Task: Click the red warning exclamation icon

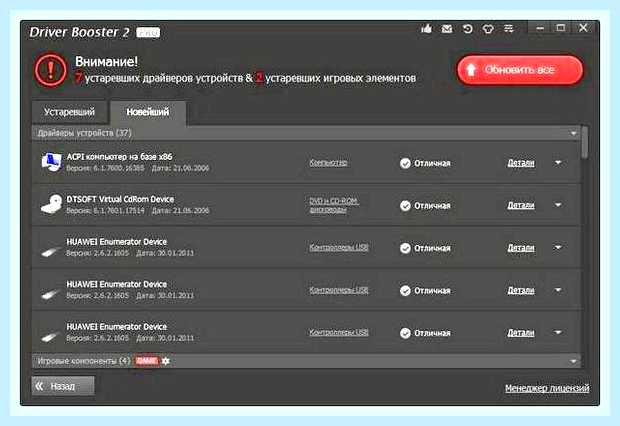Action: point(50,70)
